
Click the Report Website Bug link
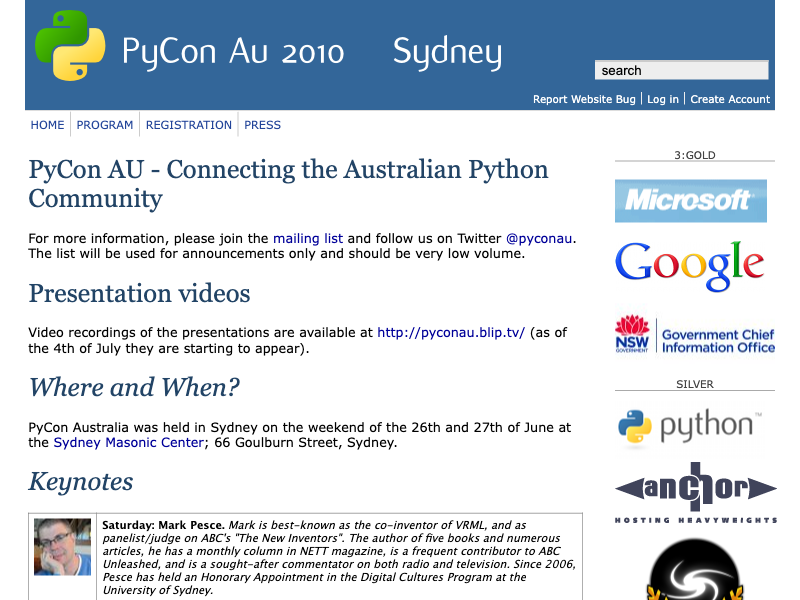(x=584, y=99)
